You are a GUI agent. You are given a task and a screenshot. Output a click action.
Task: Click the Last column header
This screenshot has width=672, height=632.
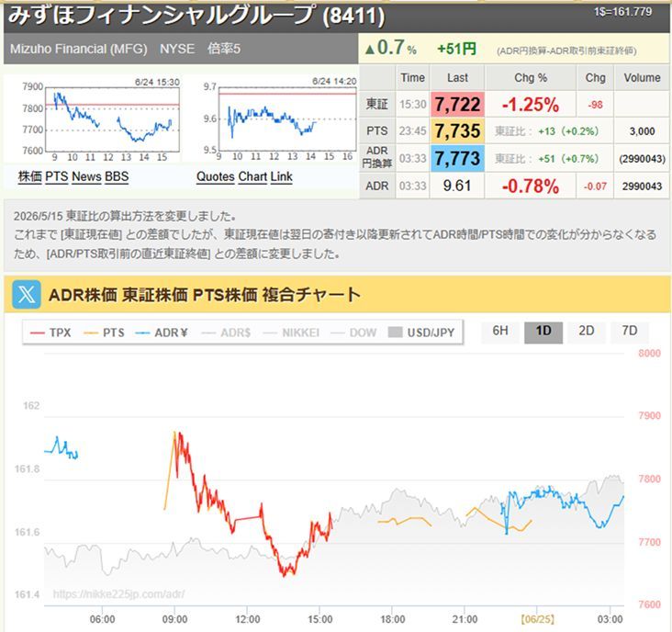tap(457, 77)
